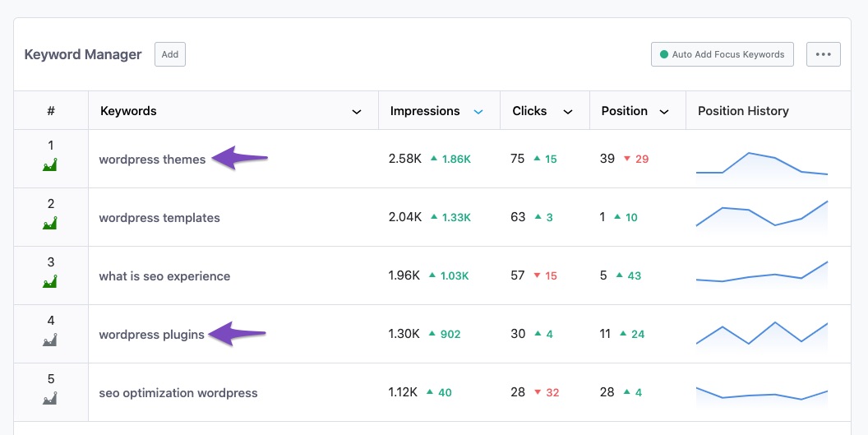Click the trend chart icon in row 3

click(x=51, y=282)
